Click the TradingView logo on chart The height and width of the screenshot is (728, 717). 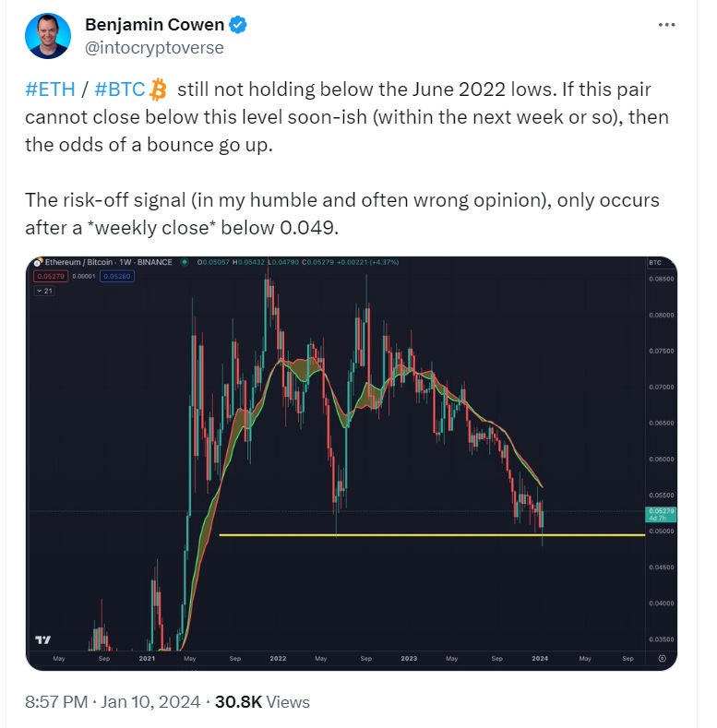click(x=42, y=639)
